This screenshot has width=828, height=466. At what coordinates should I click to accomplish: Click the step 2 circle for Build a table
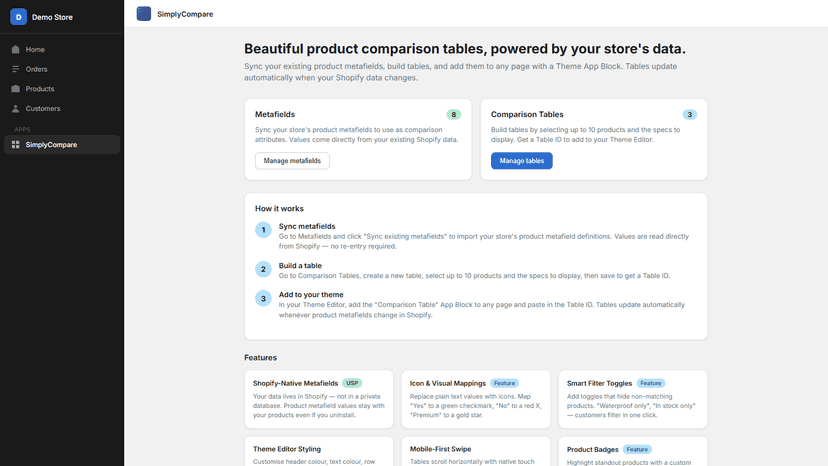(x=264, y=269)
